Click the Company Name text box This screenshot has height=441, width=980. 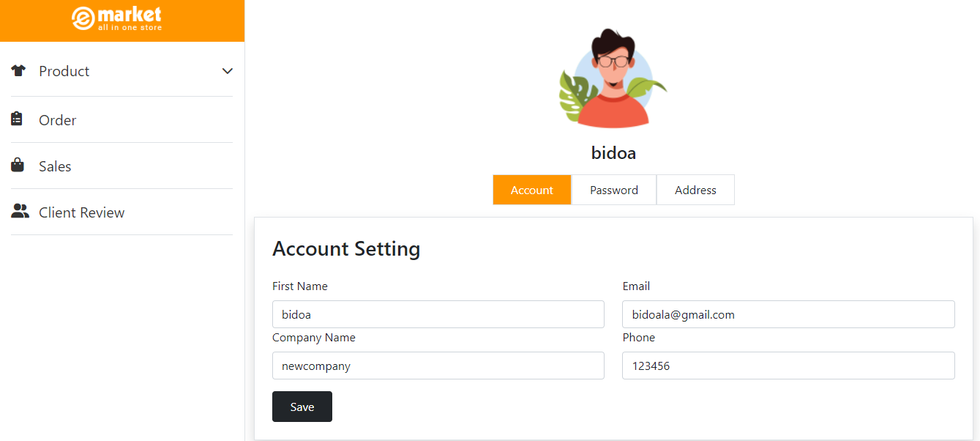438,366
